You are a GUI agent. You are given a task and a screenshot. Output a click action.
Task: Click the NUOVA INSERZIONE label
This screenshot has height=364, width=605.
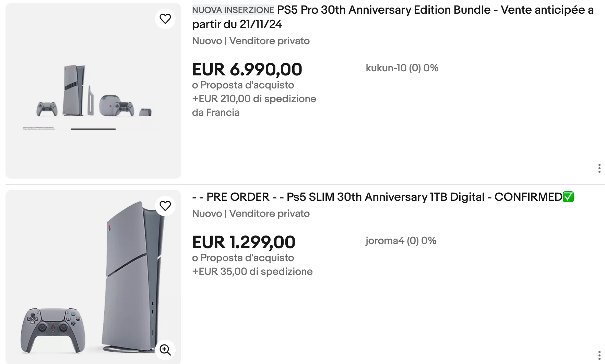point(233,10)
